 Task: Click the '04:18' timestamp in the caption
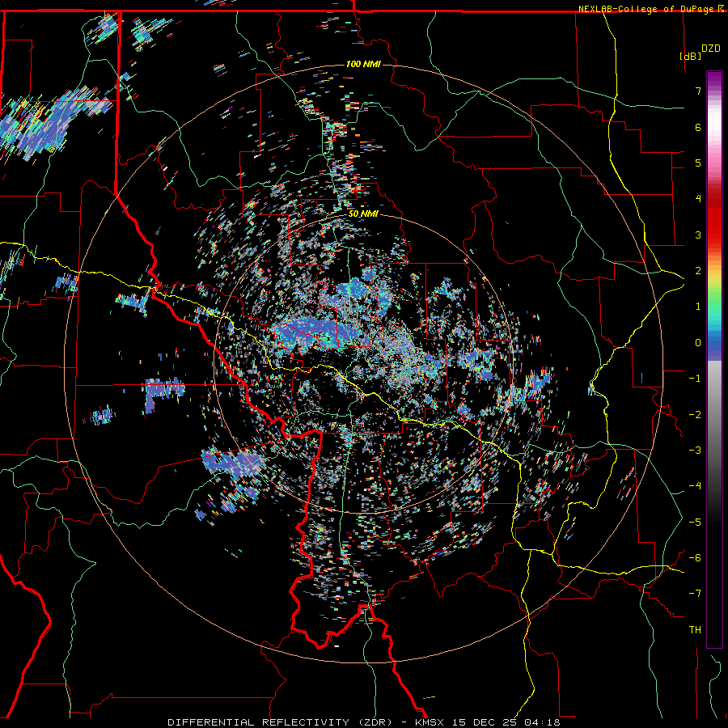click(x=542, y=722)
